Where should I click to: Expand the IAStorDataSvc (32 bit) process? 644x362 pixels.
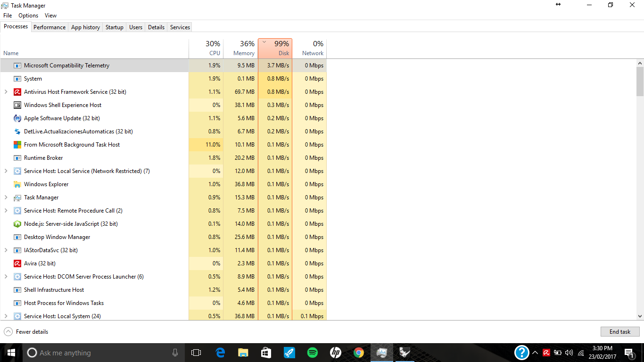click(x=6, y=250)
